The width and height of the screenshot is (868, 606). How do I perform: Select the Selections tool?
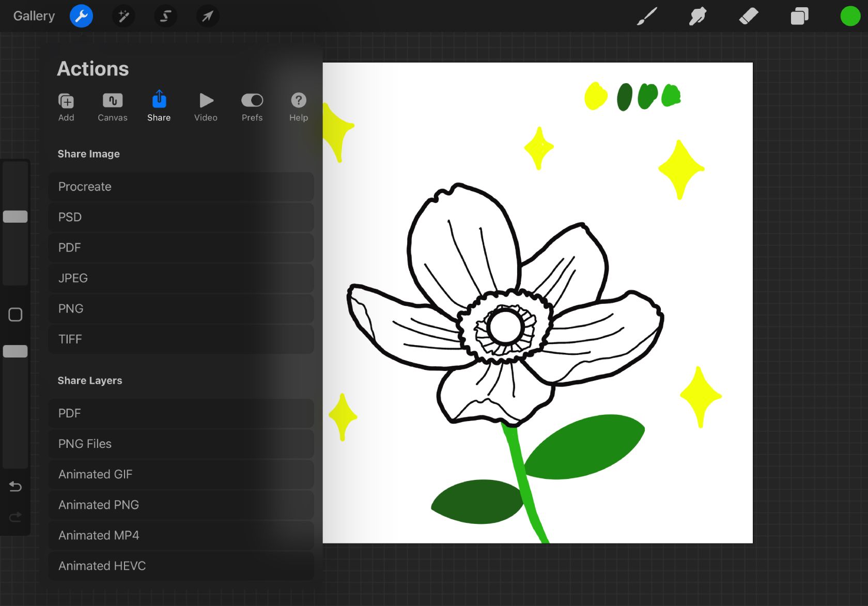click(165, 16)
